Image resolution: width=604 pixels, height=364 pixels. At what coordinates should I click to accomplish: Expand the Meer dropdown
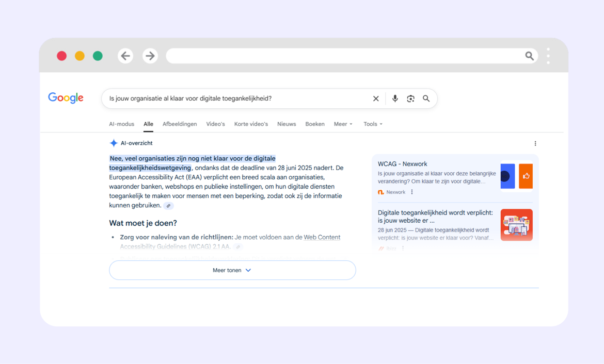click(343, 124)
